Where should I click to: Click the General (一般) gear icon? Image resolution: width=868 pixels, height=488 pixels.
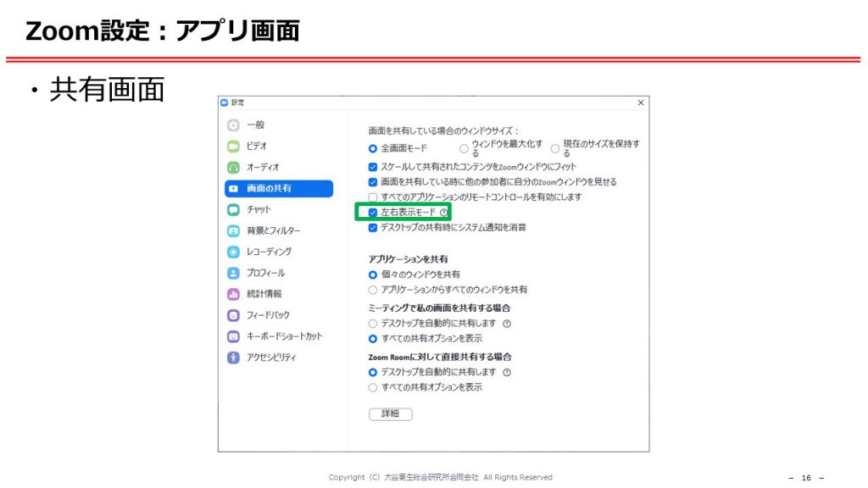point(234,125)
